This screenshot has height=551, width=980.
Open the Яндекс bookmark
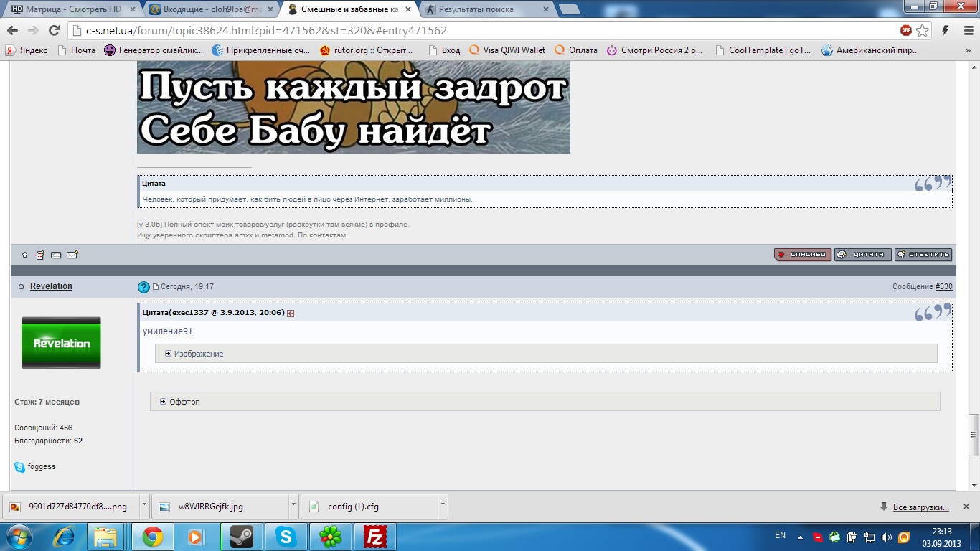point(27,50)
